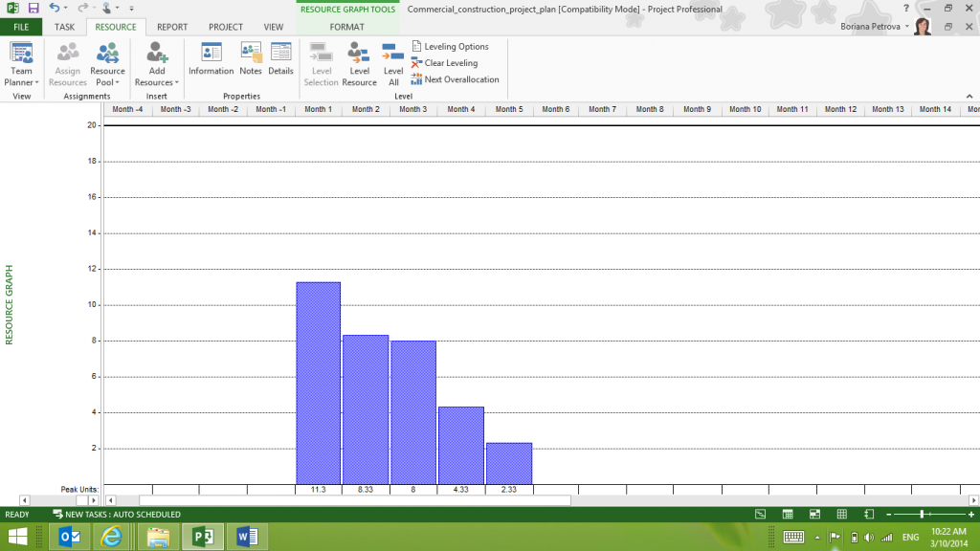Expand the Team Planner dropdown arrow

[x=37, y=82]
